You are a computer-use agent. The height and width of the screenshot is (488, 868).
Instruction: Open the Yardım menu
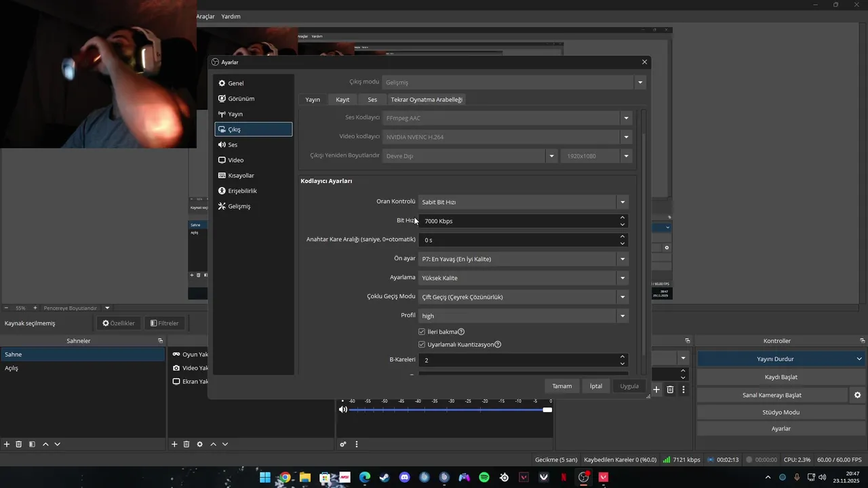(x=231, y=16)
